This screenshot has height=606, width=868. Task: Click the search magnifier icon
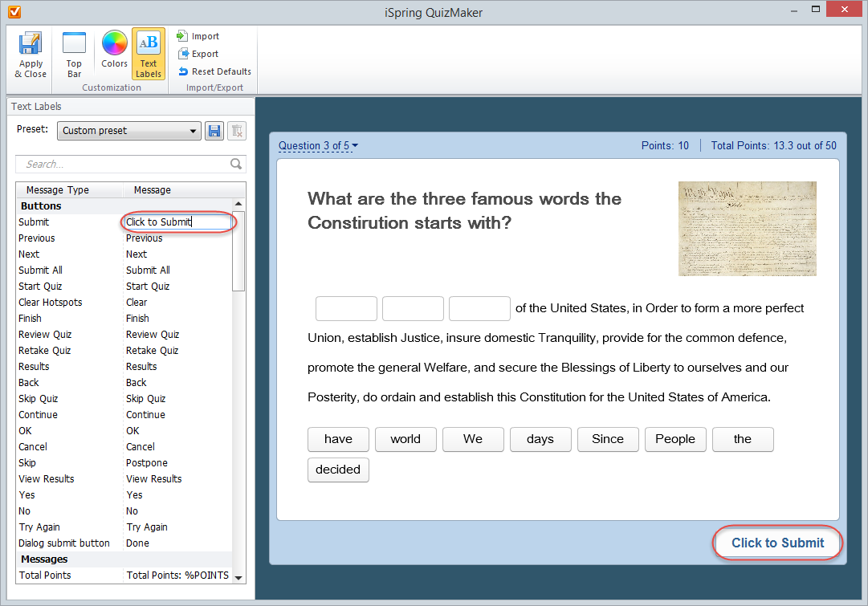(236, 164)
